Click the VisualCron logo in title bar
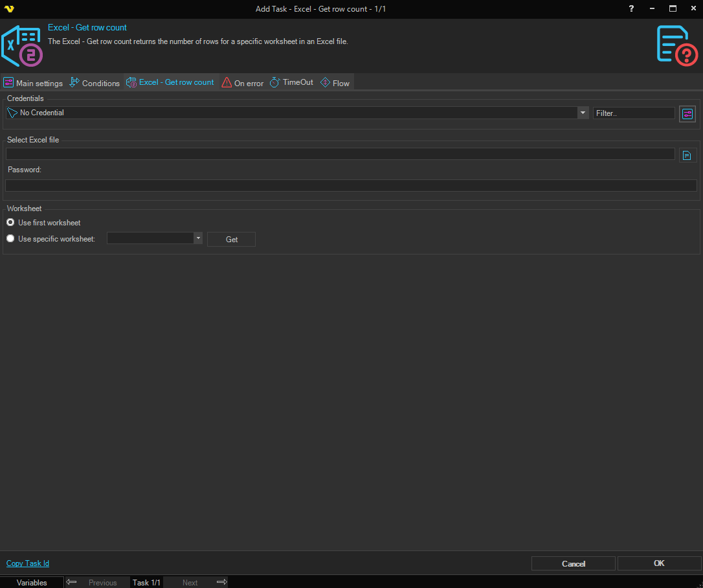 pos(8,9)
